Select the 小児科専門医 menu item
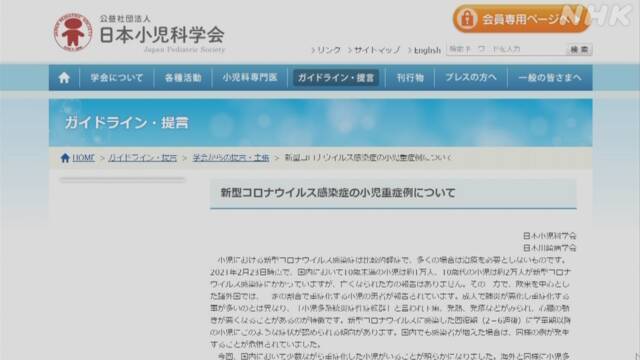 (x=250, y=78)
